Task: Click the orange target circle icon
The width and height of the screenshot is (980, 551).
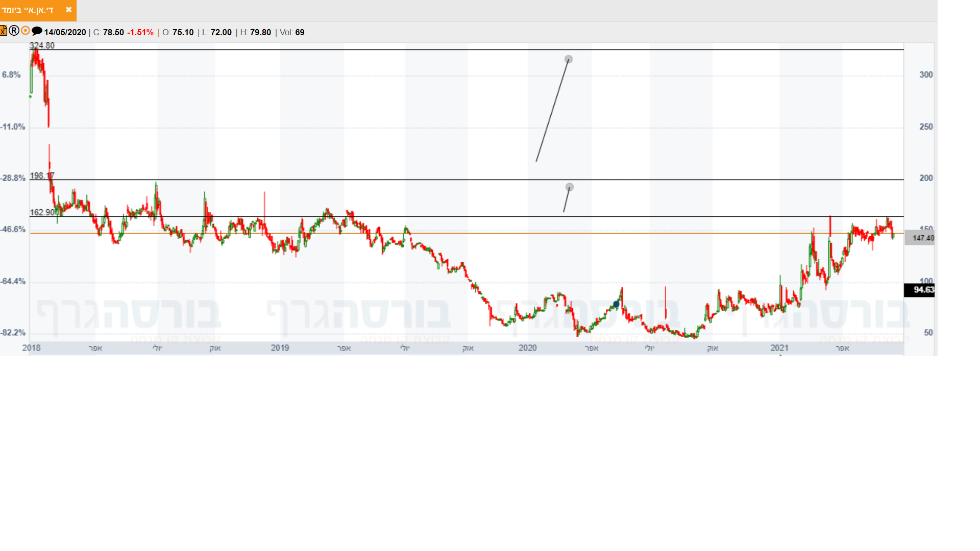Action: (26, 31)
